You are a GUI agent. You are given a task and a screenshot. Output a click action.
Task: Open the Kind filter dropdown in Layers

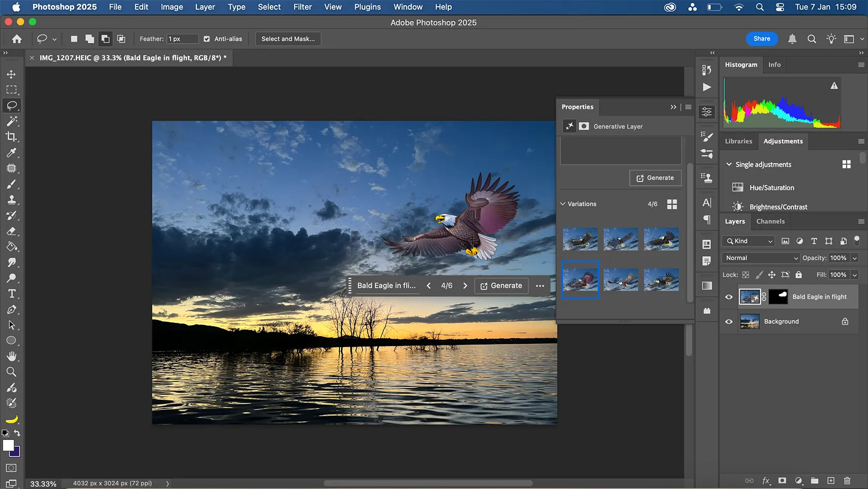[x=748, y=241]
